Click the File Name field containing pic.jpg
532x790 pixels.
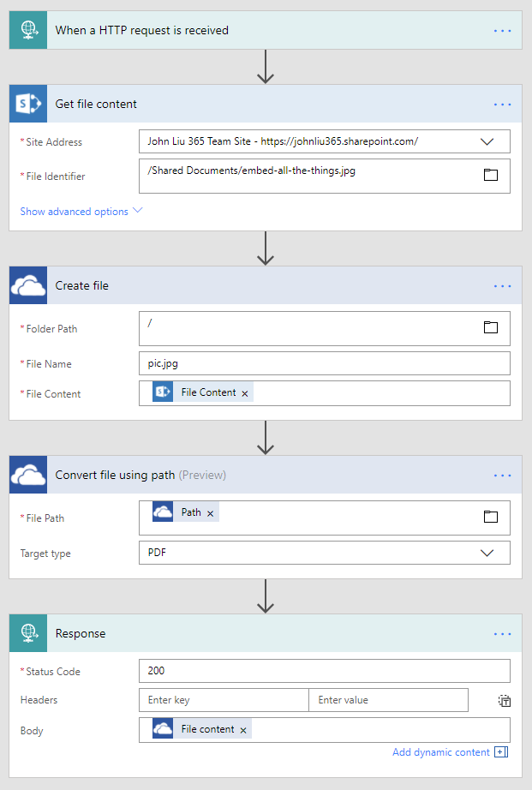click(324, 363)
